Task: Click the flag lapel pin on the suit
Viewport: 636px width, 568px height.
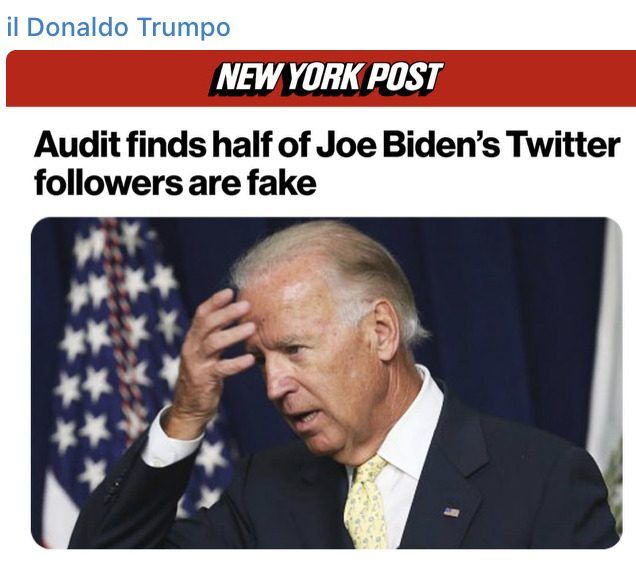Action: pos(451,512)
